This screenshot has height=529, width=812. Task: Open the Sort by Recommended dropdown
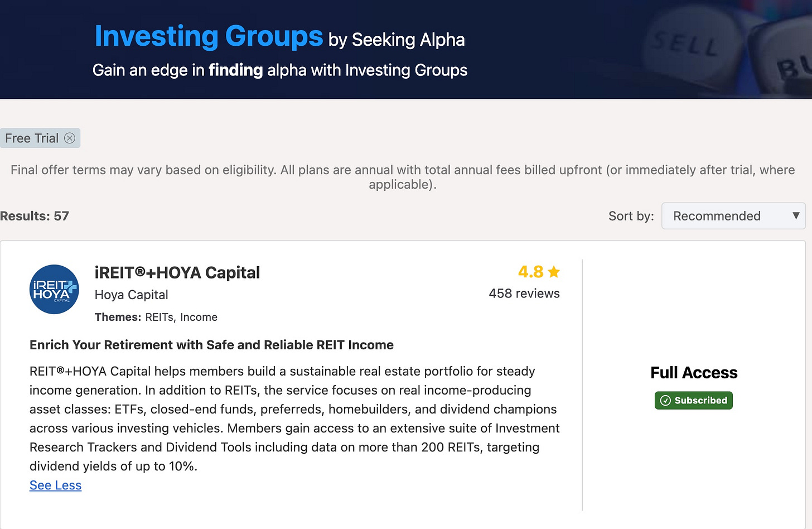pyautogui.click(x=725, y=216)
